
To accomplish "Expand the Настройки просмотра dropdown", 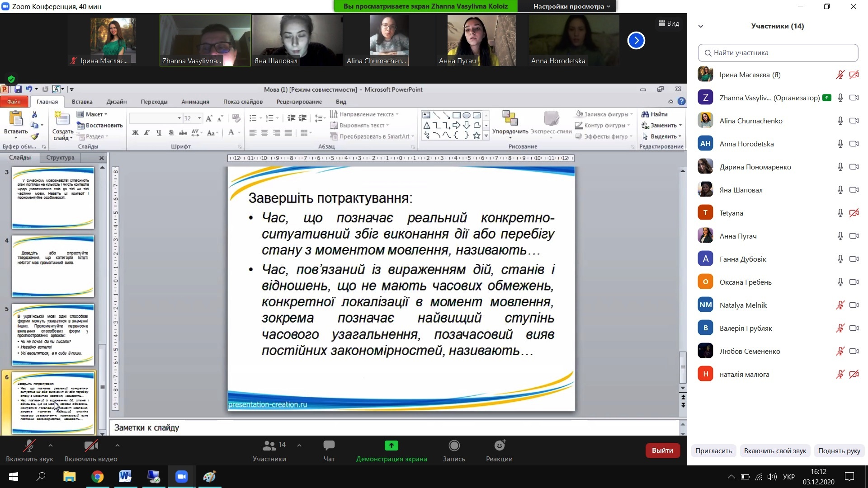I will pyautogui.click(x=571, y=6).
